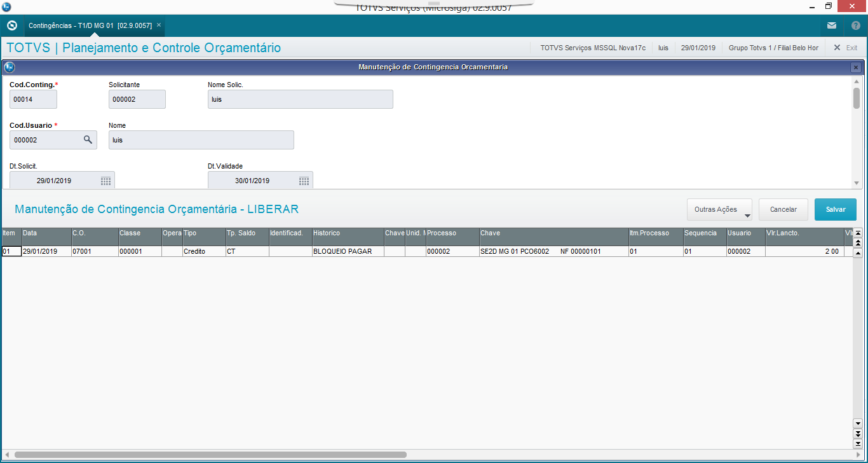Click the magnifier lookup icon in Cod.Usuario

tap(88, 140)
